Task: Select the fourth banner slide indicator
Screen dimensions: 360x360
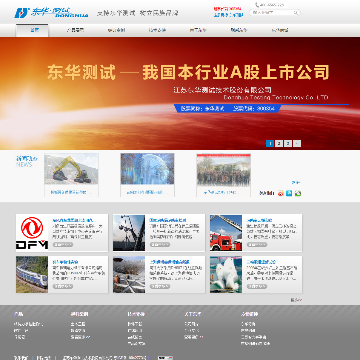Action: pyautogui.click(x=297, y=143)
